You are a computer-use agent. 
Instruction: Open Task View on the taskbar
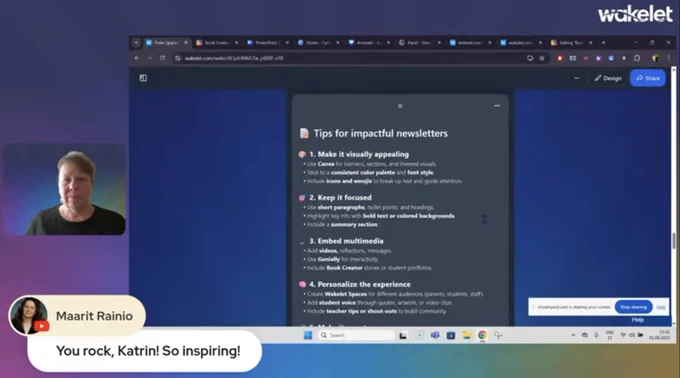(403, 335)
